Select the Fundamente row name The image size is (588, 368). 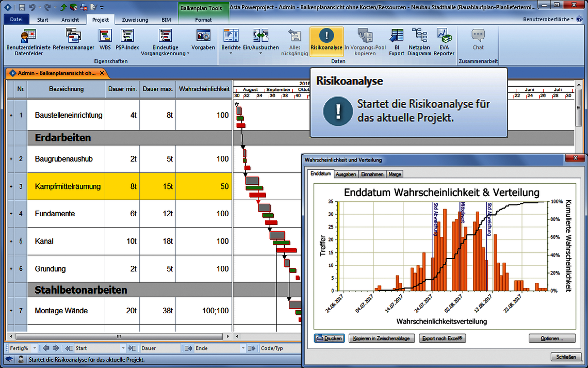(55, 214)
